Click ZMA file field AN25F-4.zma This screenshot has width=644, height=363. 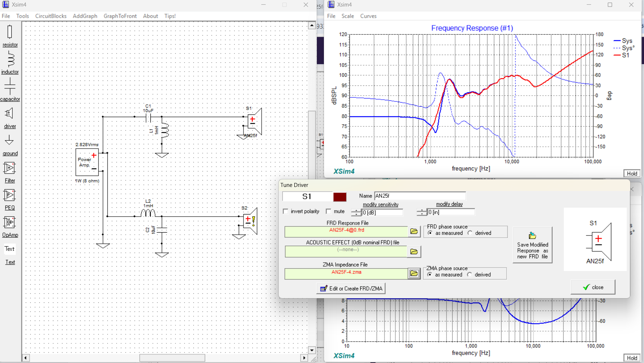coord(346,274)
